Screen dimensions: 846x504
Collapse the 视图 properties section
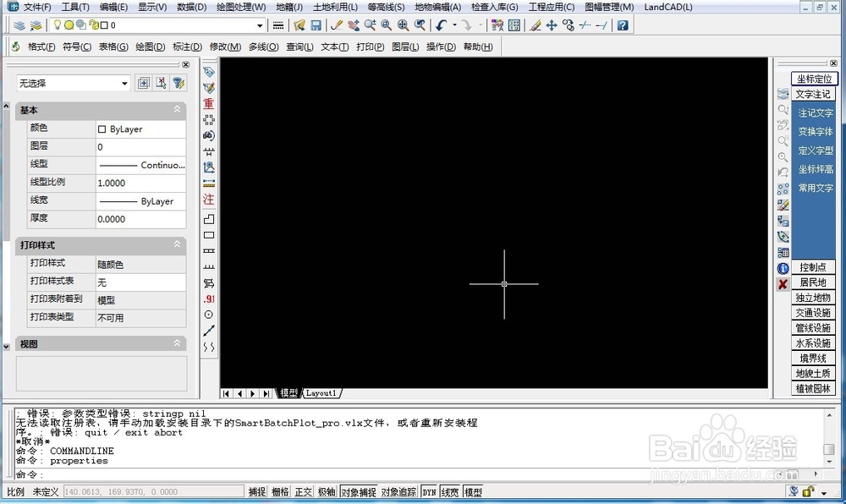[177, 343]
